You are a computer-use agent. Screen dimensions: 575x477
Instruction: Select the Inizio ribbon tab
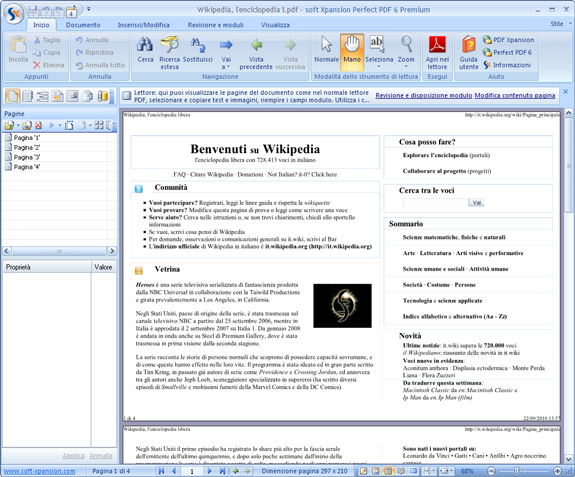pos(41,25)
